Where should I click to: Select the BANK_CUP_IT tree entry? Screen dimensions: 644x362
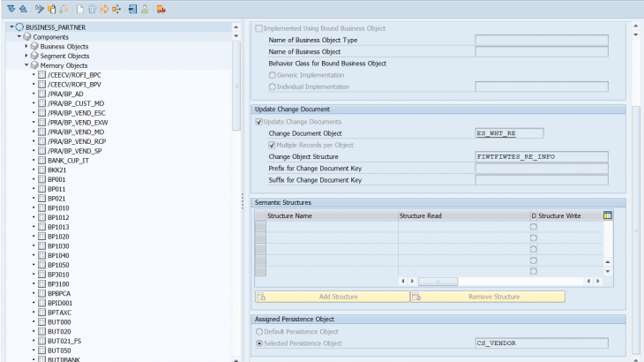(x=70, y=160)
